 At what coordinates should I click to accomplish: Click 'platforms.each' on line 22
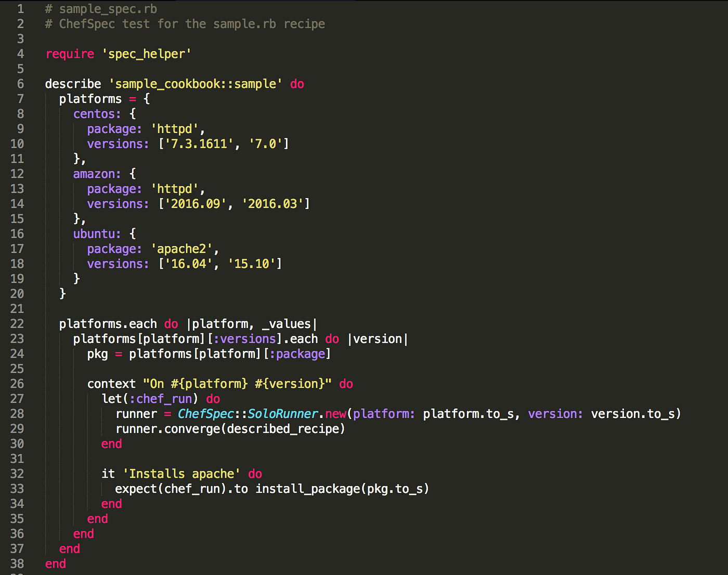pos(108,324)
